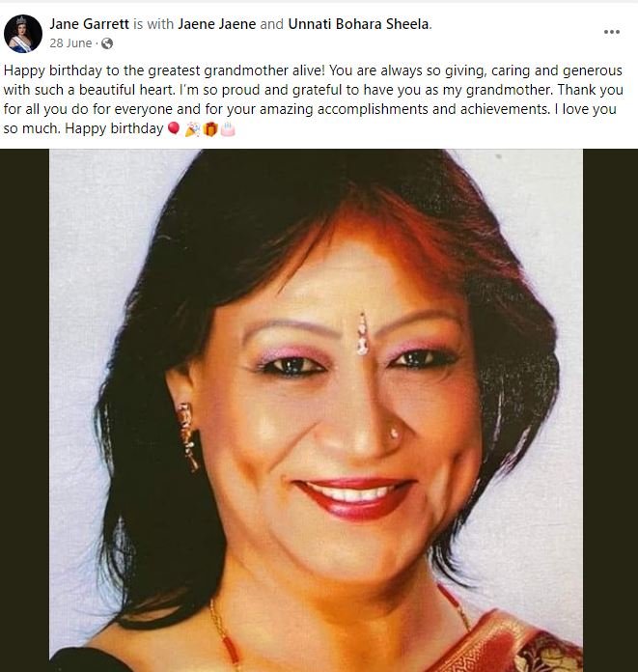The image size is (638, 672).
Task: Open the grandmother portrait photo
Action: pyautogui.click(x=317, y=410)
